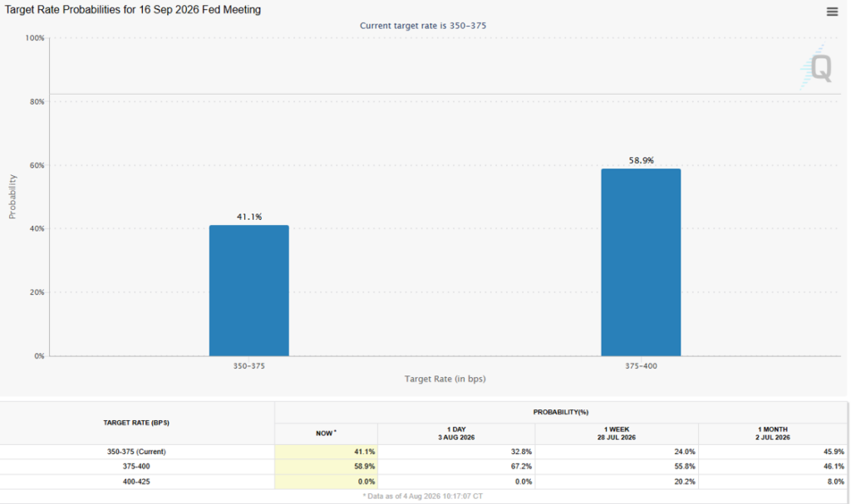Click the highlighted 58.9% NOW cell

(326, 467)
